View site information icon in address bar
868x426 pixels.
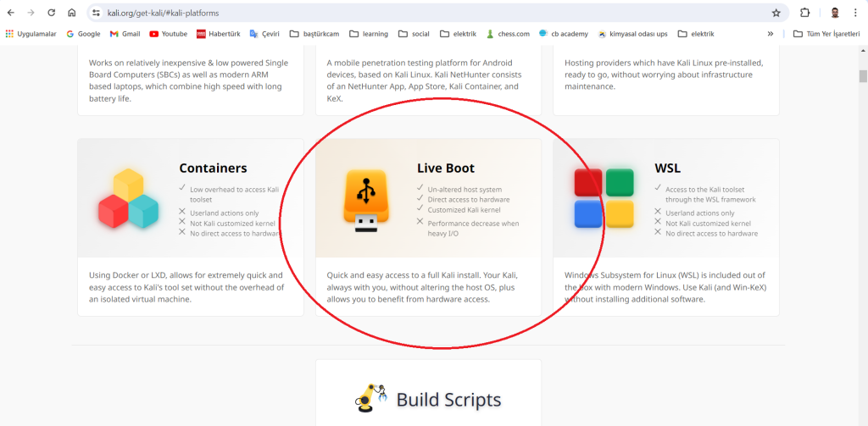(96, 13)
